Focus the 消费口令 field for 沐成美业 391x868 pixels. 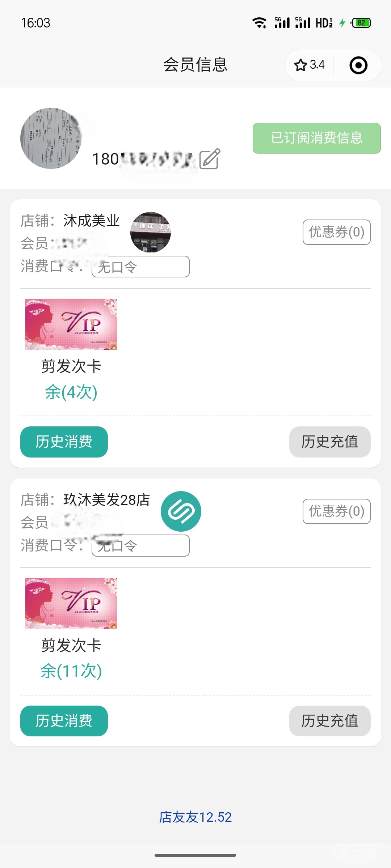pyautogui.click(x=140, y=267)
